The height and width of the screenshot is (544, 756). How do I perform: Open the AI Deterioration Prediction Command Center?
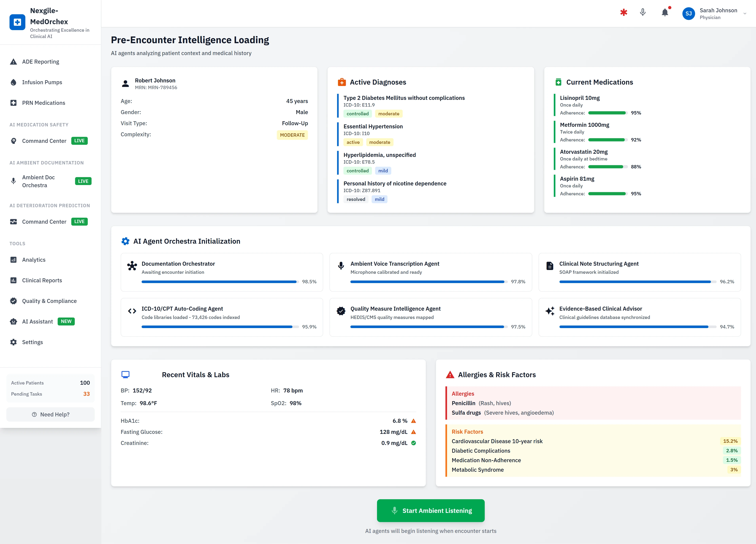point(44,221)
